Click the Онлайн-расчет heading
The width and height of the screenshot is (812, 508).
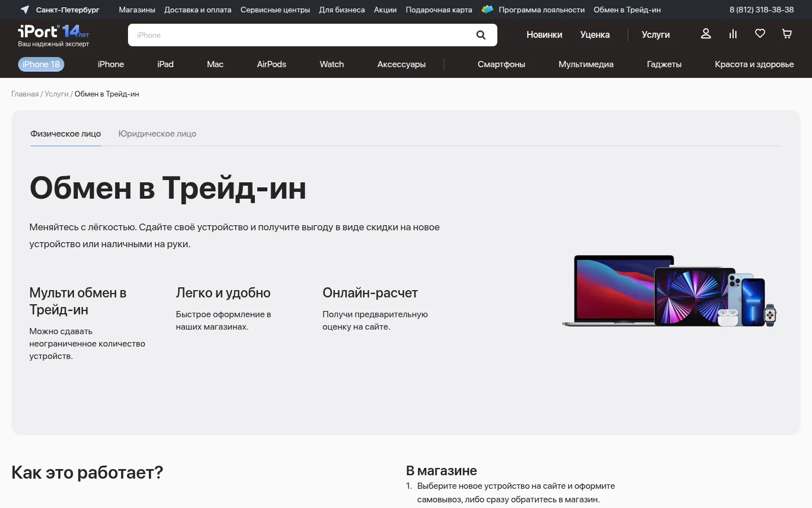(x=370, y=293)
